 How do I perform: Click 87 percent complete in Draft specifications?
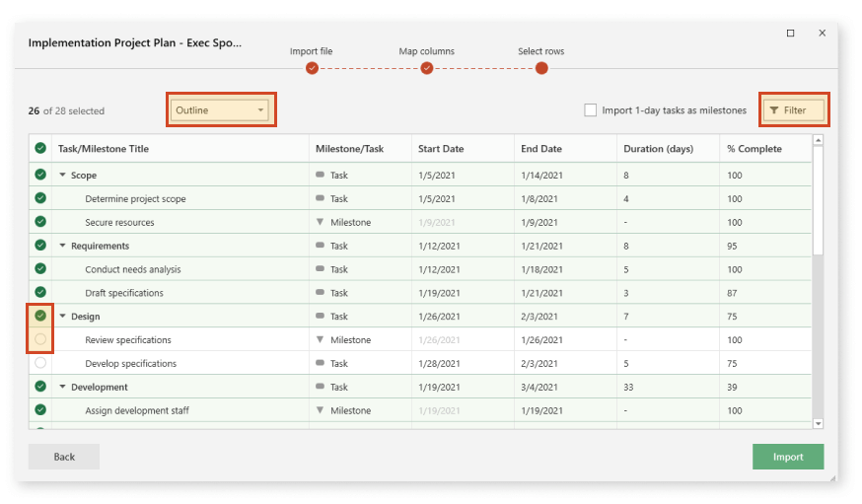coord(732,293)
